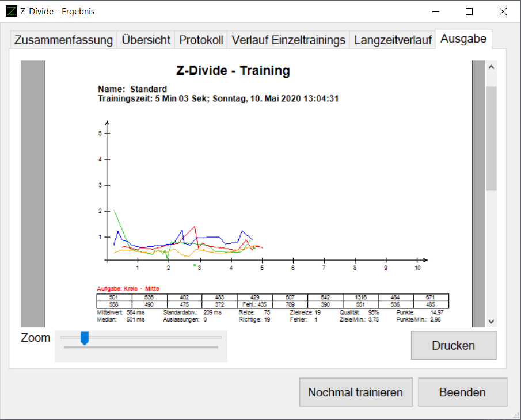Close the Z-Divide Ergebnis window
Image resolution: width=521 pixels, height=420 pixels.
503,12
